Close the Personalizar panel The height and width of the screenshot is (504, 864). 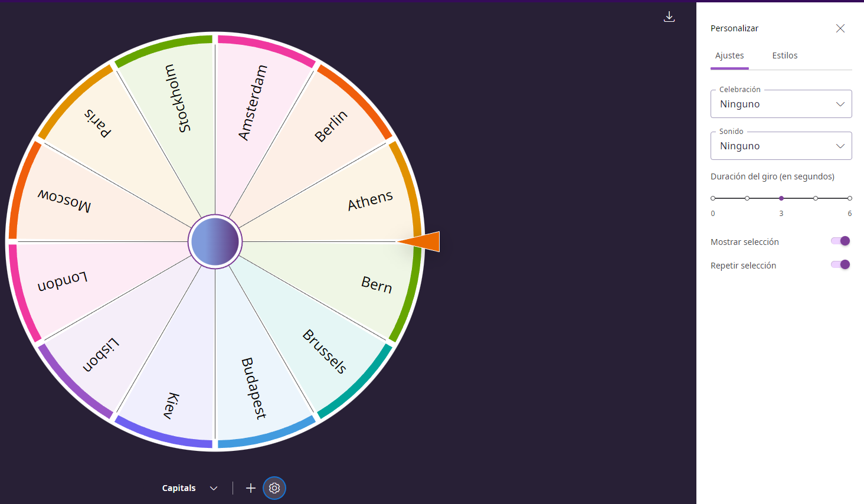coord(840,28)
